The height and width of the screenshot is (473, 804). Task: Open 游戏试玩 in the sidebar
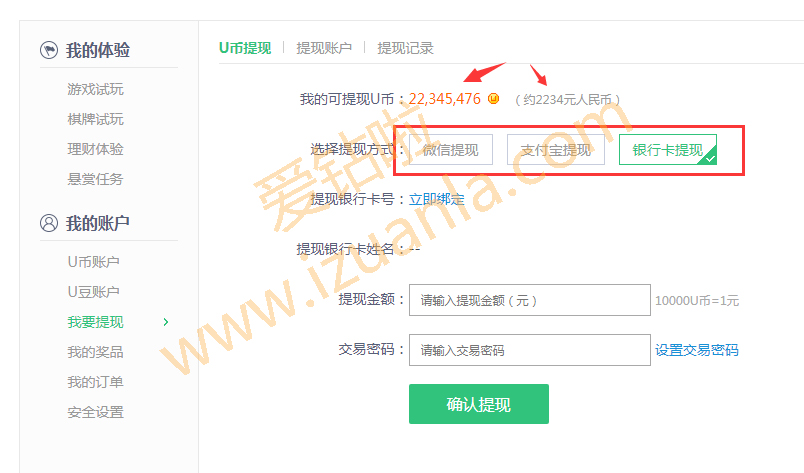pos(95,89)
